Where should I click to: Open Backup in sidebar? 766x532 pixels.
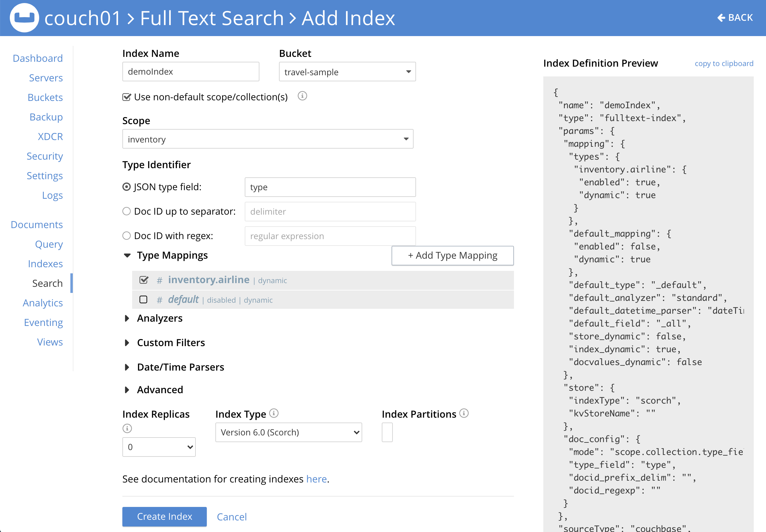46,117
